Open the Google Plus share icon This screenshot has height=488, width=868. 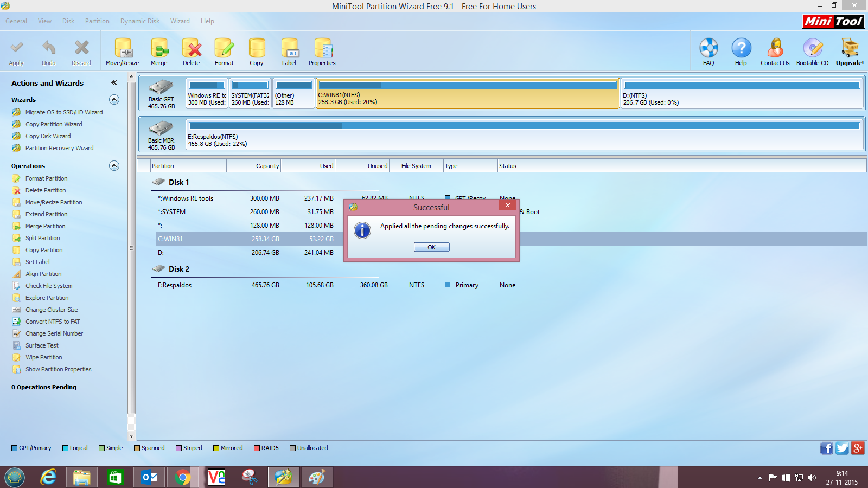858,448
